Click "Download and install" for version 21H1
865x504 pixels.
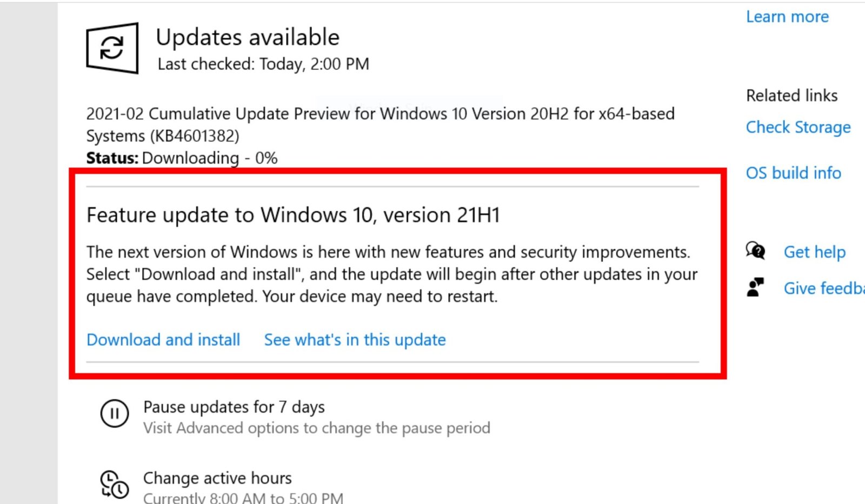coord(163,340)
